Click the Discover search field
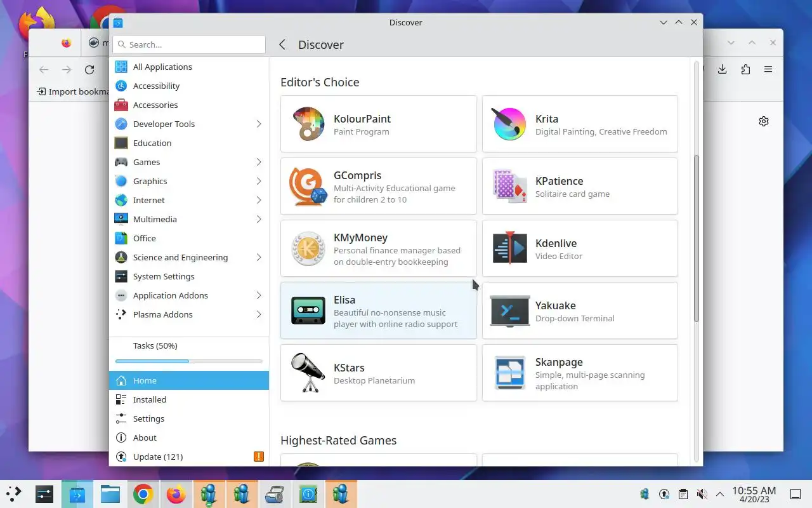812x508 pixels. 189,44
